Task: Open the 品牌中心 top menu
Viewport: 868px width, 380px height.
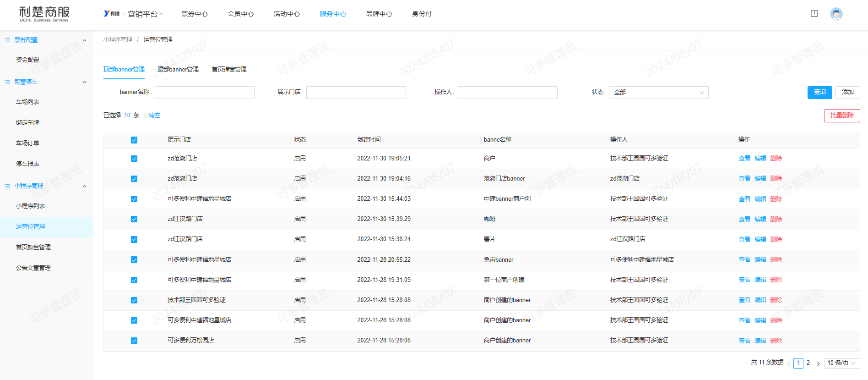Action: pyautogui.click(x=379, y=14)
